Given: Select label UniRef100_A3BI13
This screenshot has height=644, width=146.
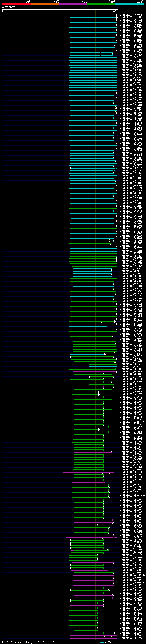Looking at the screenshot, I should (x=131, y=148).
